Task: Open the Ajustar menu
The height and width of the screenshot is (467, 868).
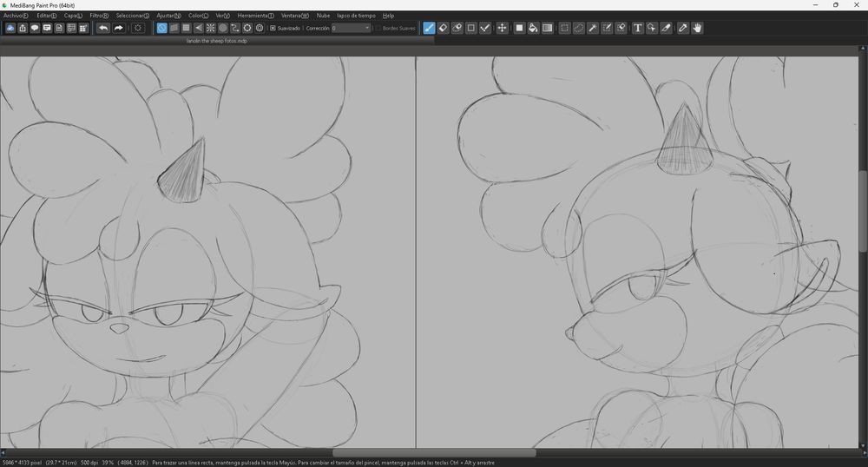Action: (x=168, y=16)
